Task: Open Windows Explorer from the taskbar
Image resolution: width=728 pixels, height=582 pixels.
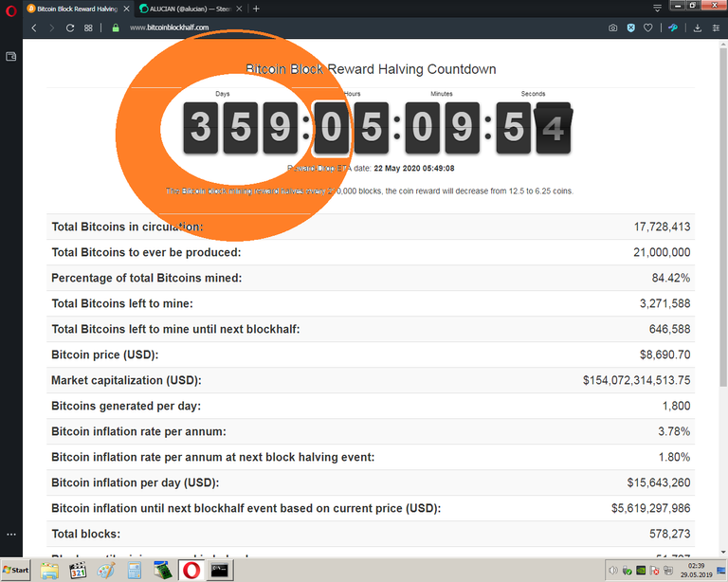Action: click(x=49, y=571)
